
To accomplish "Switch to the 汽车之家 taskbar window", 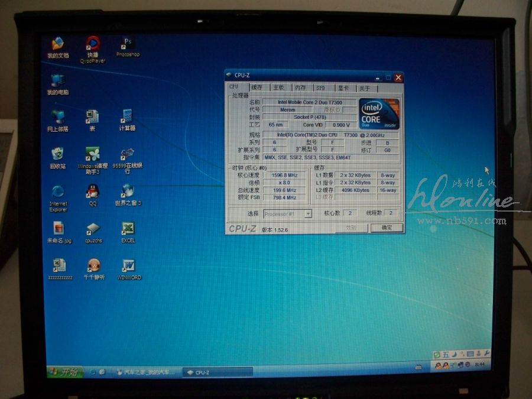I will point(147,372).
